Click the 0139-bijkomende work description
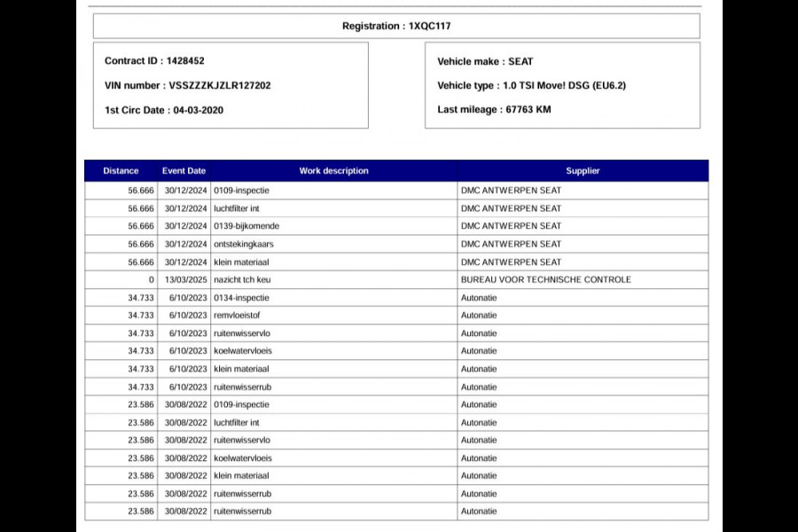 click(246, 226)
